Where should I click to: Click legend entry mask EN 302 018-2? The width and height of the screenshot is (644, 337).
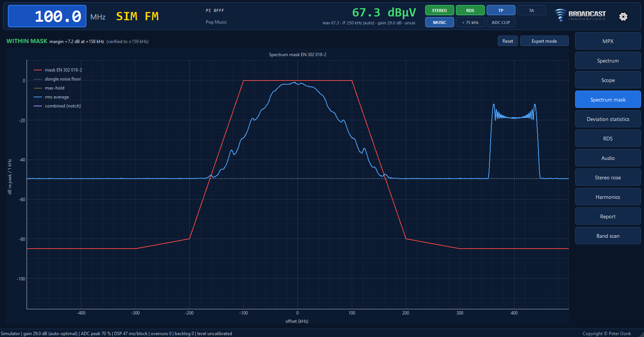point(58,70)
